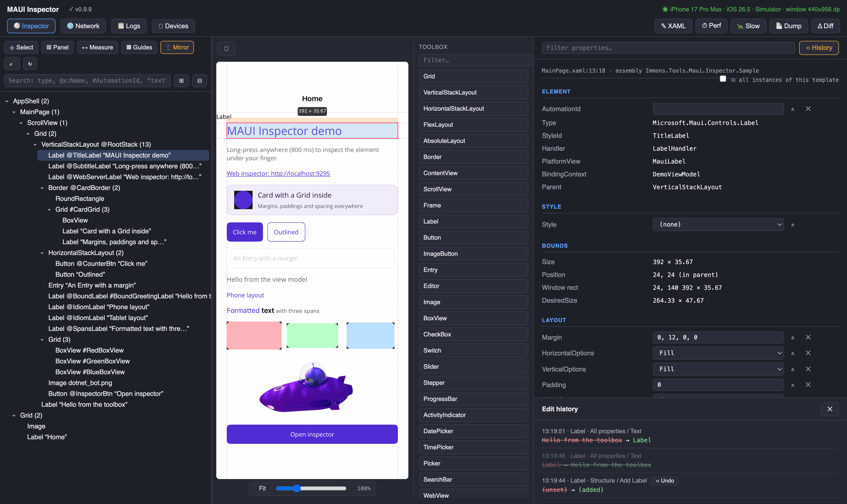Open the HorizontalOptions dropdown
Screen dimensions: 847x504
pos(718,353)
